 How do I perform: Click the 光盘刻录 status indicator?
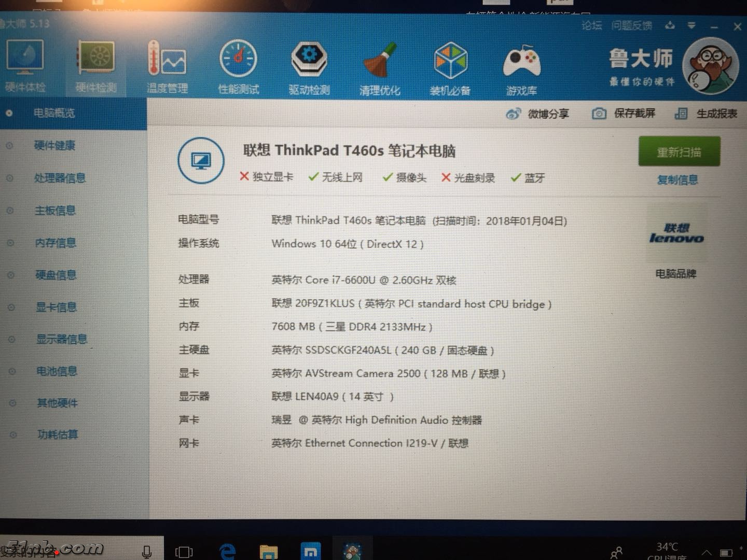pyautogui.click(x=468, y=178)
